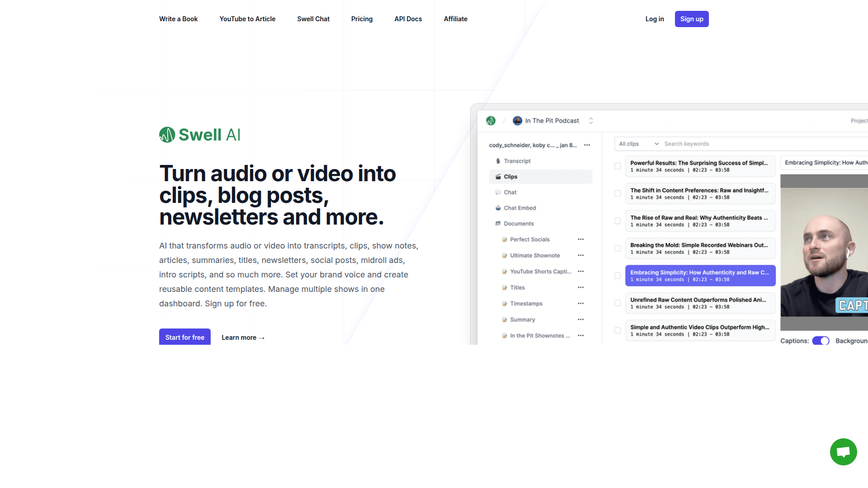Click the In The Pit Podcast avatar
868x488 pixels.
[517, 121]
